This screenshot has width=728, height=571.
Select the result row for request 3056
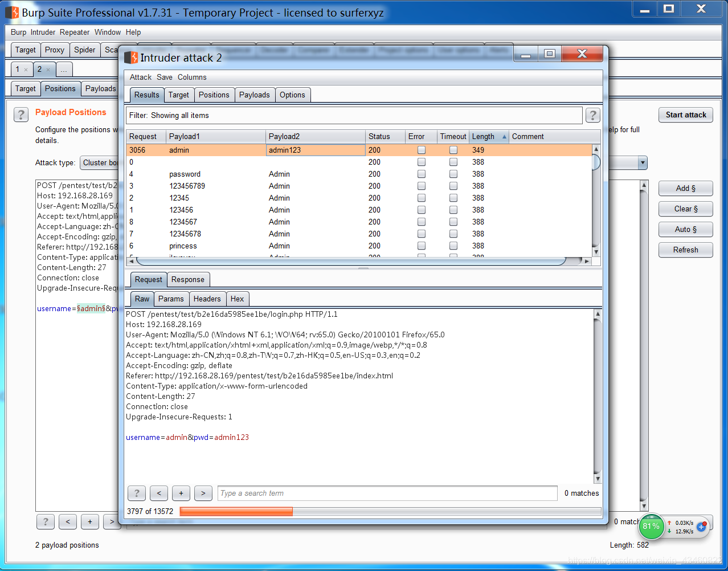coord(359,150)
